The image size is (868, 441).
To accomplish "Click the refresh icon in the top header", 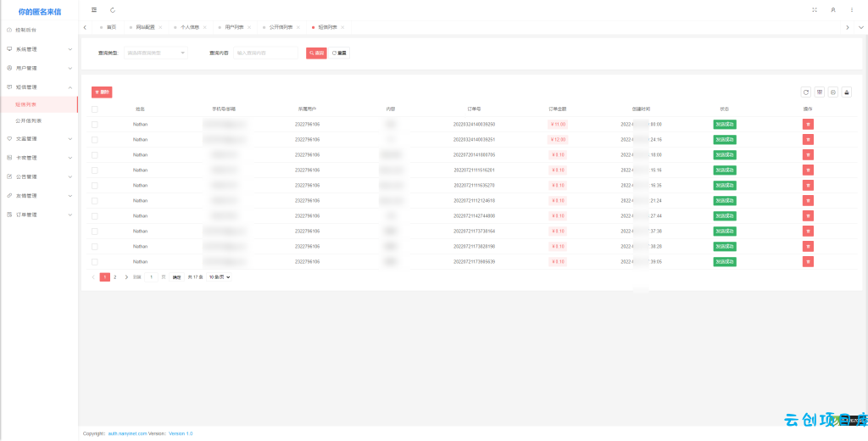I will (113, 10).
